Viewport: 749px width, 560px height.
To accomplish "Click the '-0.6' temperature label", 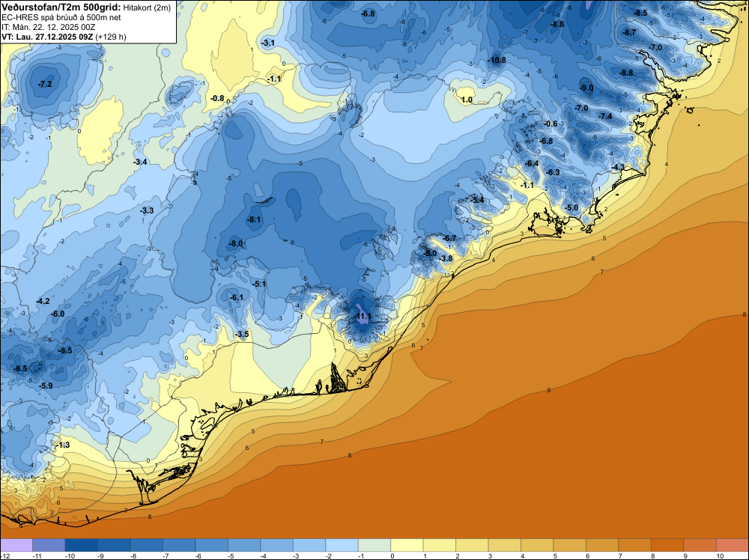I will (551, 124).
